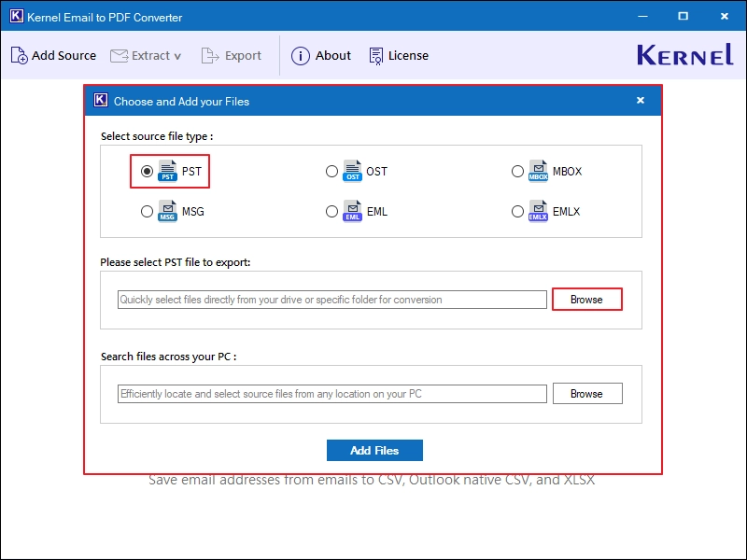Close the Choose and Add your Files dialog
Viewport: 747px width, 560px height.
641,100
